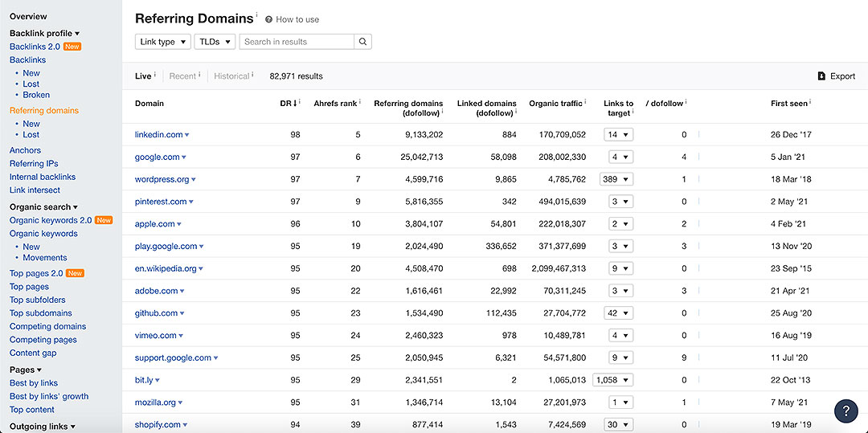Switch to the Recent tab

click(x=182, y=76)
